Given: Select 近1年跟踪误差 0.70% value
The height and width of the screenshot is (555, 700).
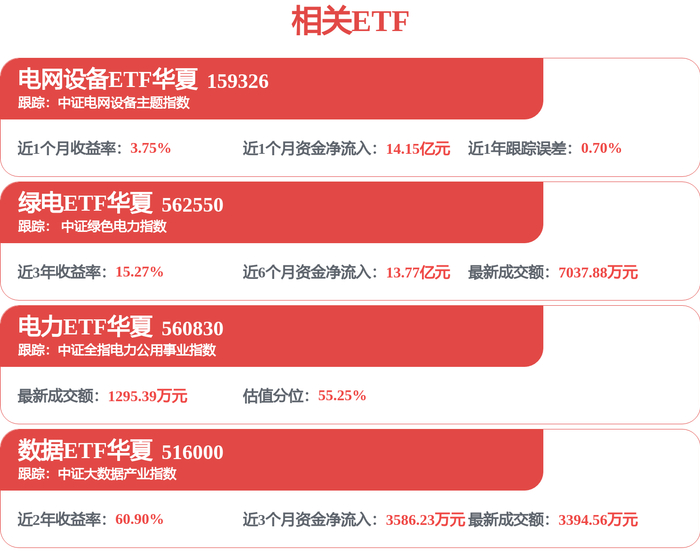Looking at the screenshot, I should coord(601,148).
